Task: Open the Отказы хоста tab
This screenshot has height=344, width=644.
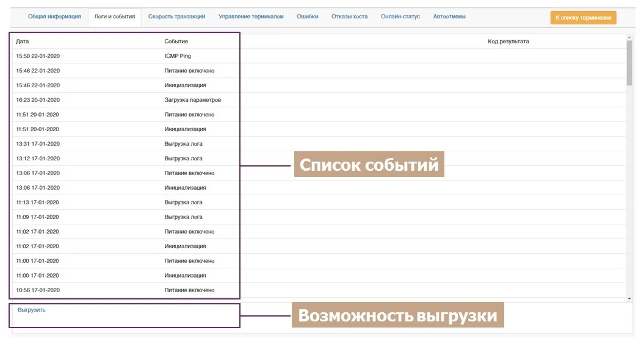Action: point(349,17)
